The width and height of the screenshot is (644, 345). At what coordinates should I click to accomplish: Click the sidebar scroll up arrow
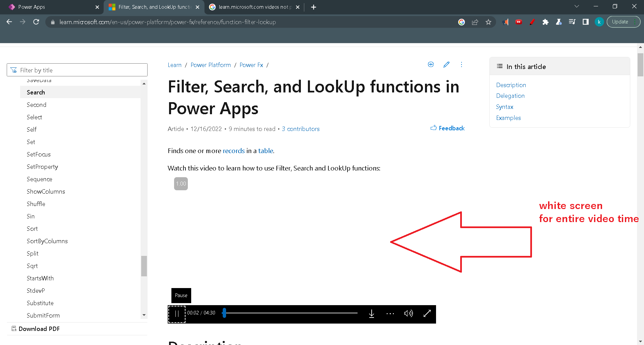click(144, 83)
